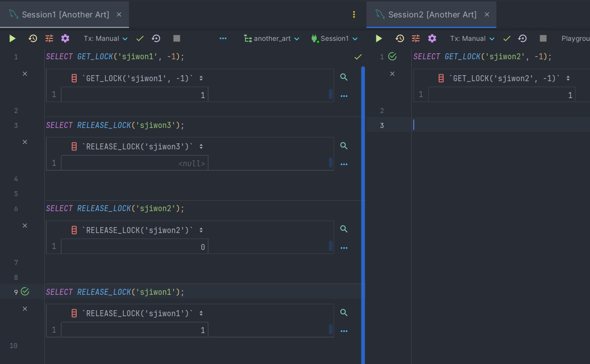Open more options for RELEASE_LOCK('sjiwon1') result
This screenshot has width=590, height=364.
tap(344, 331)
